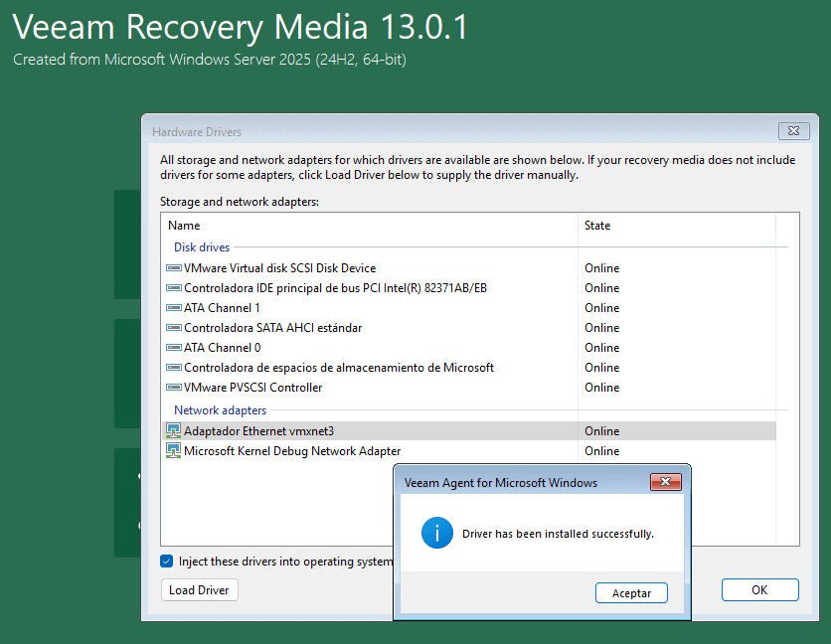Click the Controladora SATA AHCI estándar icon
Screen dimensions: 831x644
[x=173, y=328]
